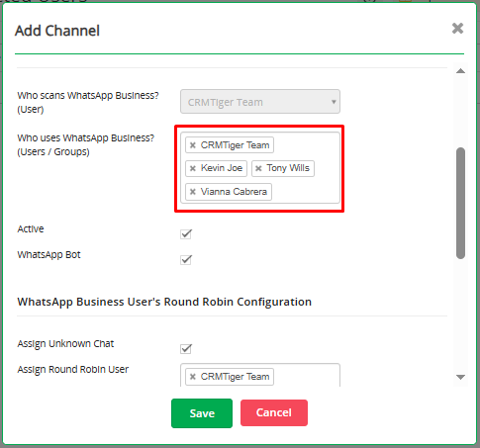Remove Kevin Joe tag
Screen dimensions: 480x448
(x=193, y=168)
